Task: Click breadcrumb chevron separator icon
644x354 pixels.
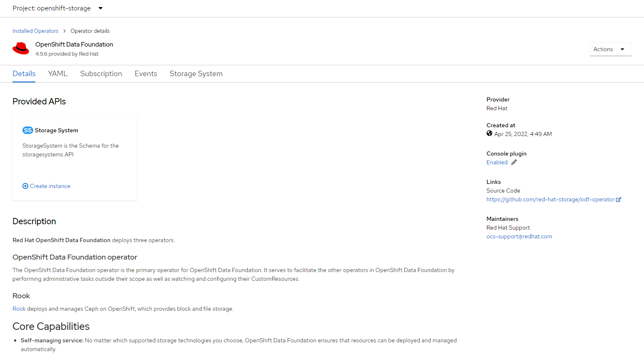Action: (x=64, y=31)
